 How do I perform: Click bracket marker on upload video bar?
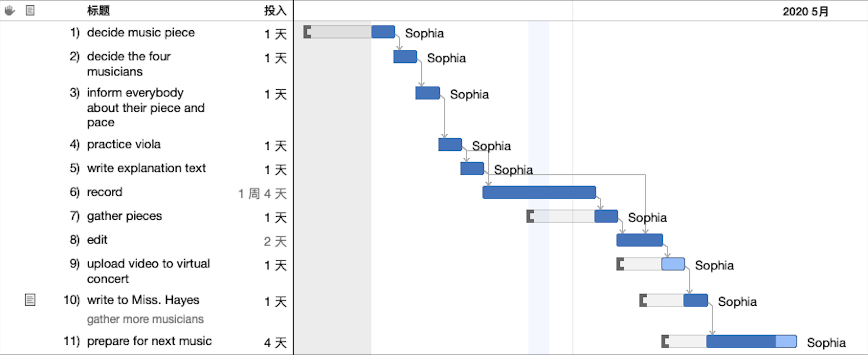(620, 264)
